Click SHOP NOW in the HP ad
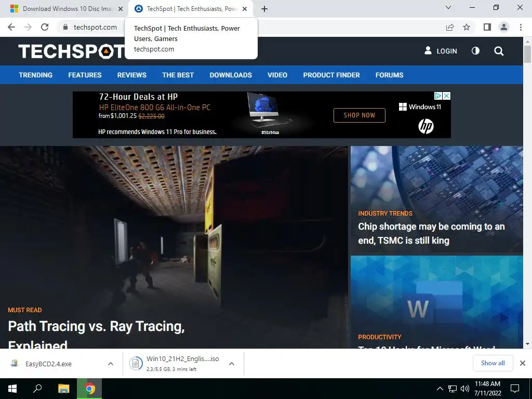The height and width of the screenshot is (399, 532). click(360, 115)
